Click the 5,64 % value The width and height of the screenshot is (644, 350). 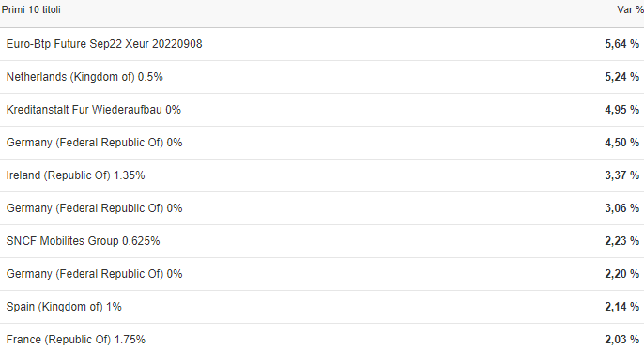(x=621, y=44)
